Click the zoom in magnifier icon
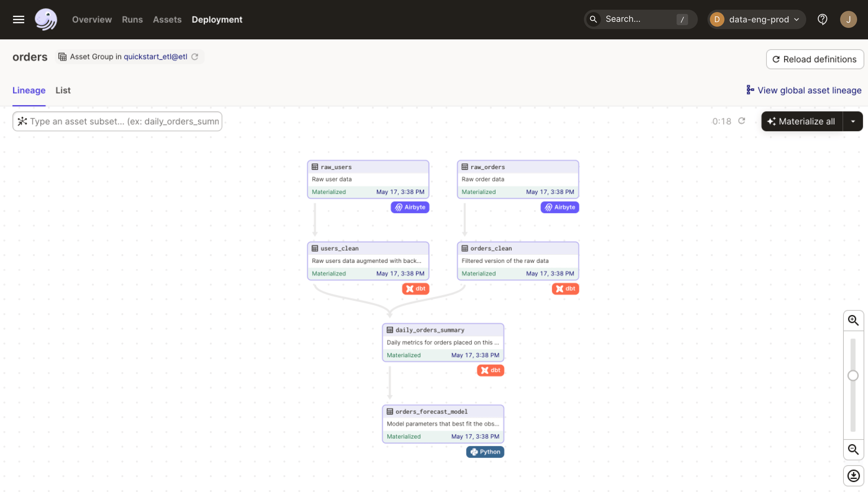The width and height of the screenshot is (868, 492). coord(853,320)
